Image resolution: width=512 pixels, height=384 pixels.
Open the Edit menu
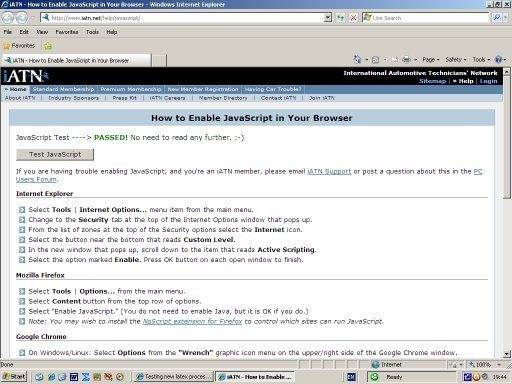(24, 32)
